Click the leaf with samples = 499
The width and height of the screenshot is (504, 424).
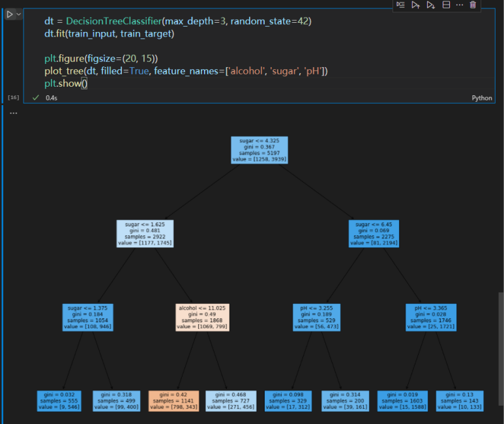(116, 401)
